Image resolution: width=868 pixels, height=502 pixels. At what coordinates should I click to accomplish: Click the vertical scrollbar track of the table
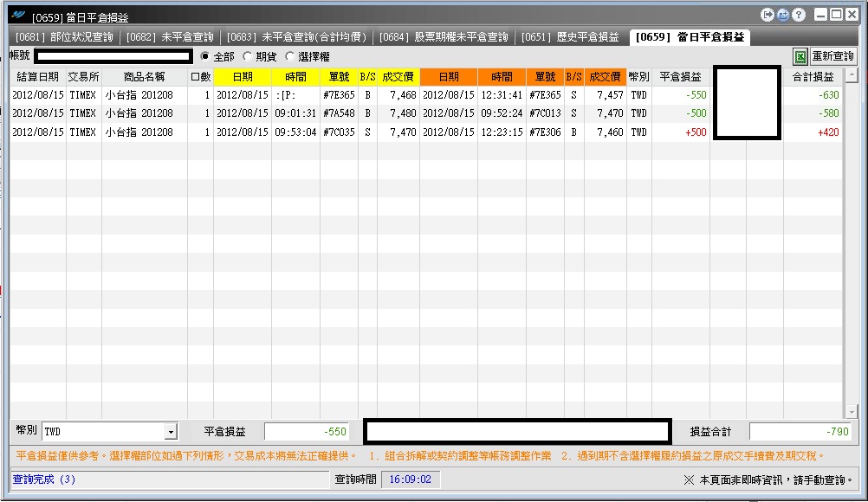point(852,243)
